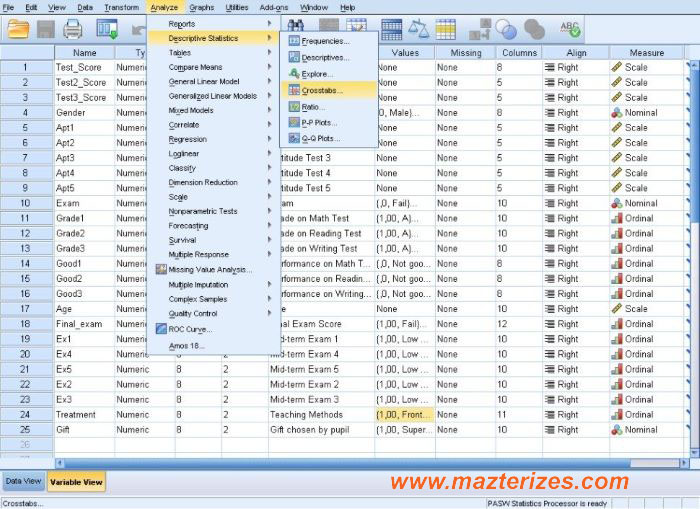700x509 pixels.
Task: Open Measure cell Nominal for Gender row
Action: click(x=647, y=113)
